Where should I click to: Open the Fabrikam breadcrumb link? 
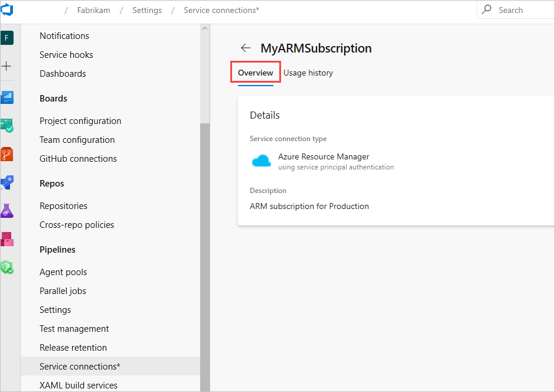click(x=94, y=10)
